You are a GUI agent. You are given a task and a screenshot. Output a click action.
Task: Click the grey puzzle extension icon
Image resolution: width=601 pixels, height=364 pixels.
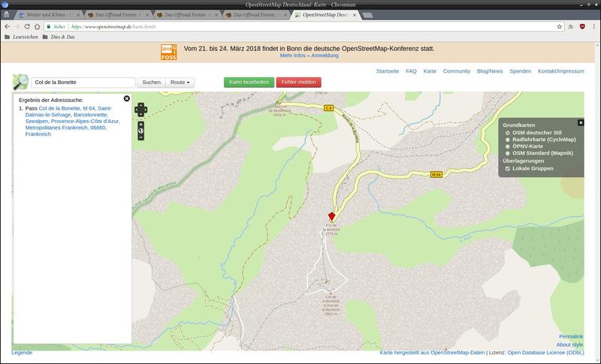571,26
